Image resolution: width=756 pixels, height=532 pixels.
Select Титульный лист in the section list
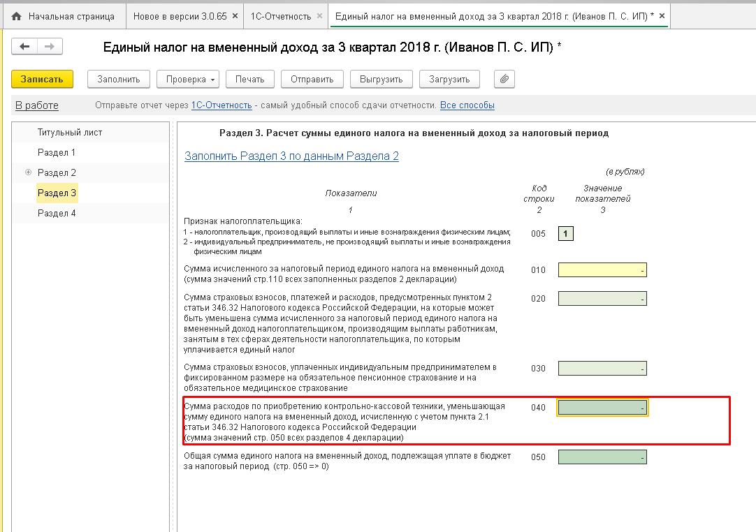[x=70, y=132]
